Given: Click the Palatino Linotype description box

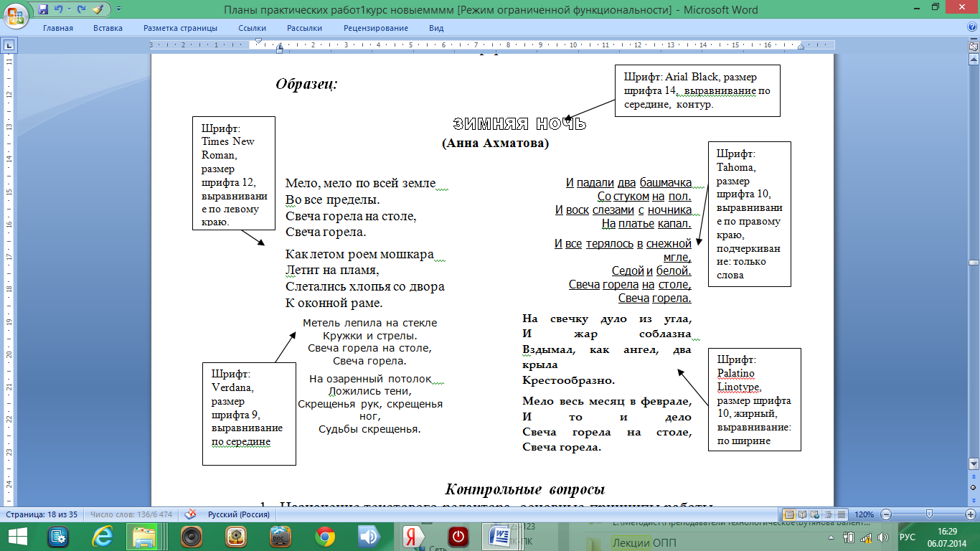Looking at the screenshot, I should (754, 400).
